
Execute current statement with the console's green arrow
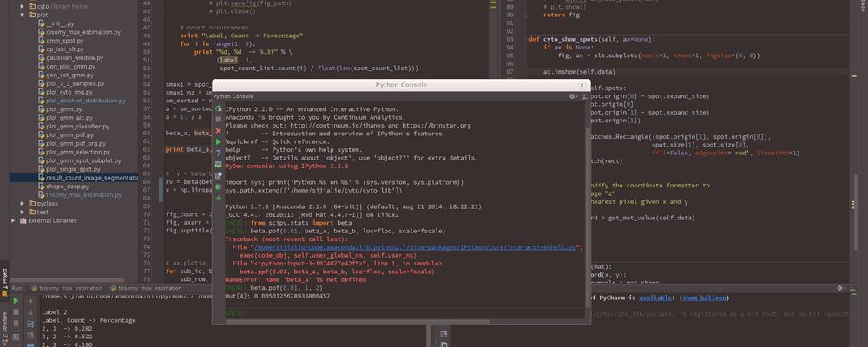tap(218, 141)
